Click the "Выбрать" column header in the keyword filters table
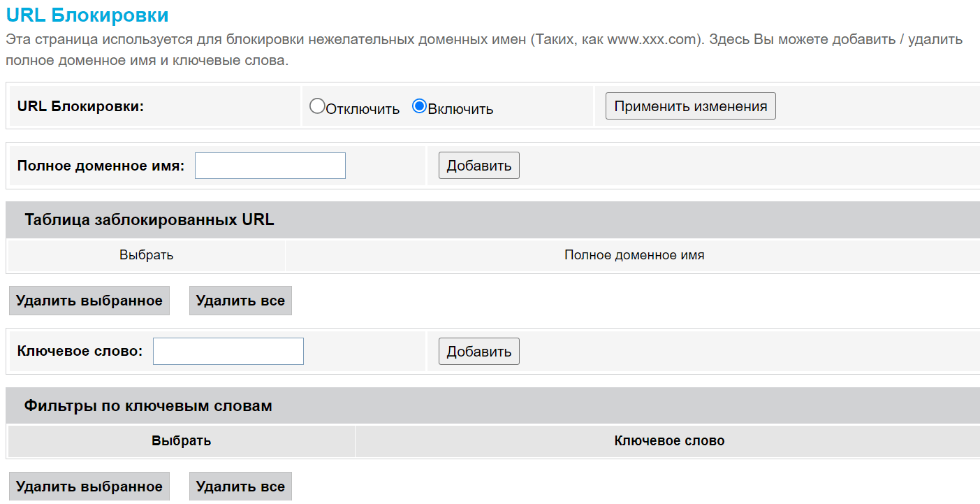Viewport: 980px width, 504px height. coord(182,441)
